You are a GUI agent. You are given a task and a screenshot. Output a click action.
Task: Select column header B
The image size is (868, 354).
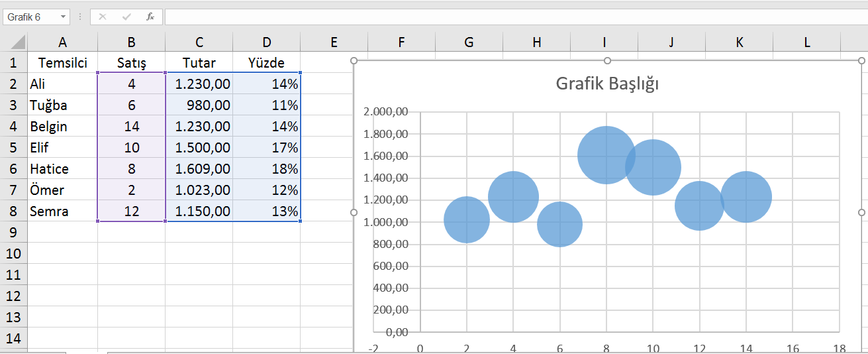(131, 42)
